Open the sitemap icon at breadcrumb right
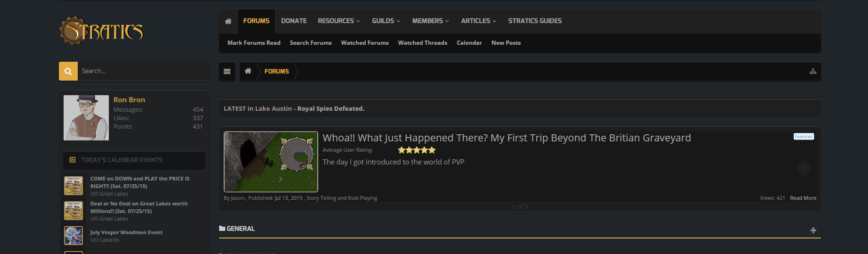Image resolution: width=868 pixels, height=254 pixels. (813, 71)
